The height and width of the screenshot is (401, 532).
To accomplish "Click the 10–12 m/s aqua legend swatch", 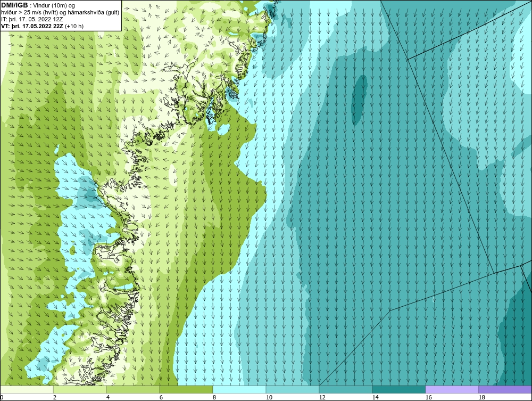I will tap(293, 389).
